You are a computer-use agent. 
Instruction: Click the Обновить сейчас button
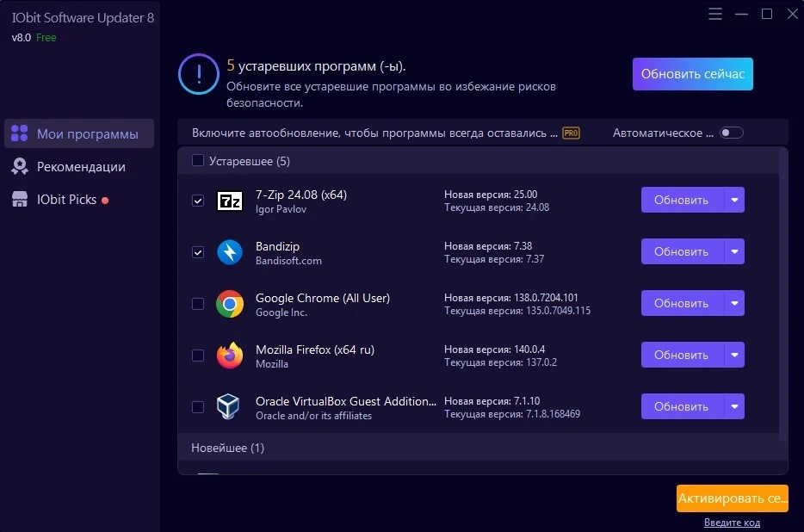[693, 74]
